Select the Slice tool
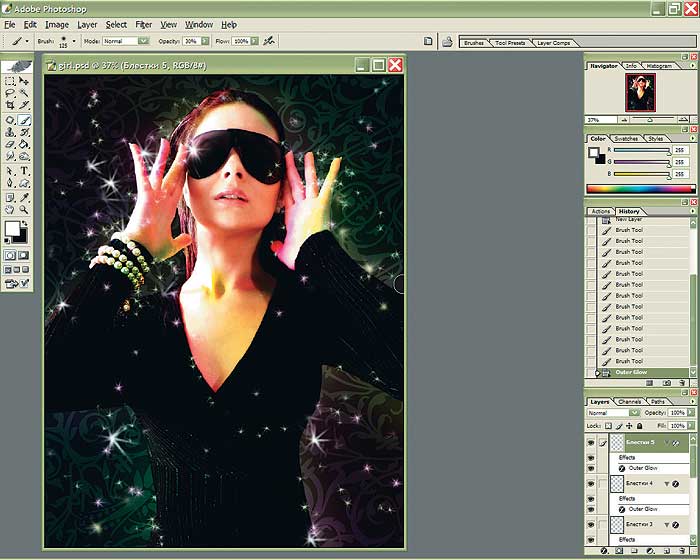Image resolution: width=700 pixels, height=560 pixels. point(24,105)
